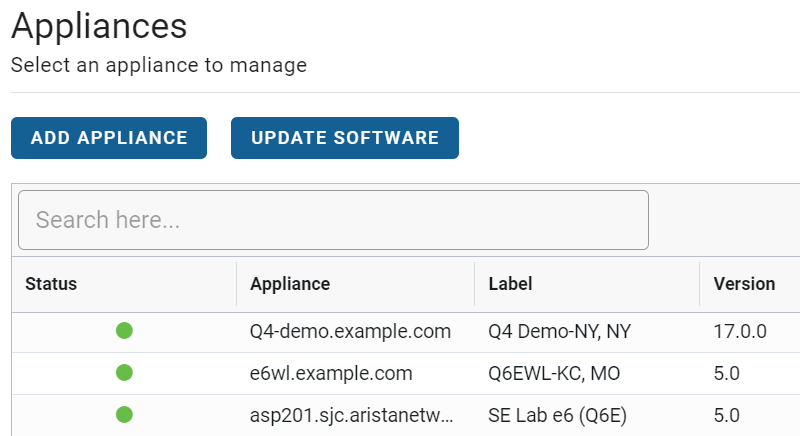Open appliance Q4-demo.example.com
This screenshot has width=800, height=436.
(x=350, y=331)
